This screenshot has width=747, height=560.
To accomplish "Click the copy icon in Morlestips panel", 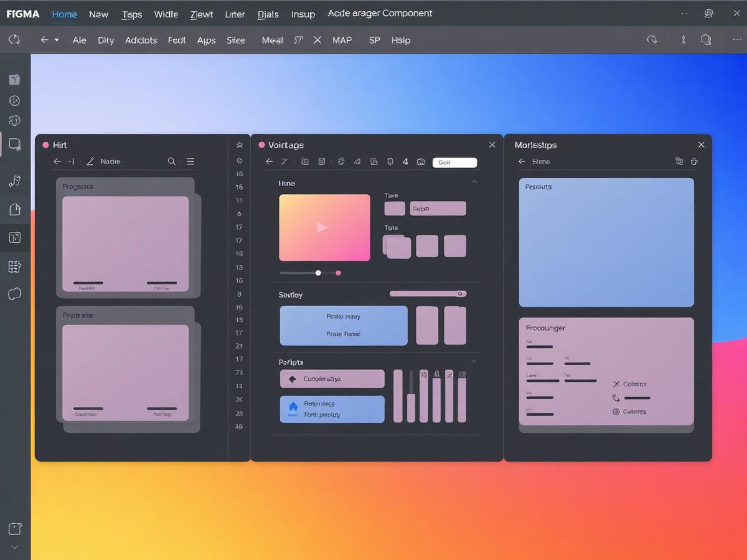I will click(x=679, y=161).
